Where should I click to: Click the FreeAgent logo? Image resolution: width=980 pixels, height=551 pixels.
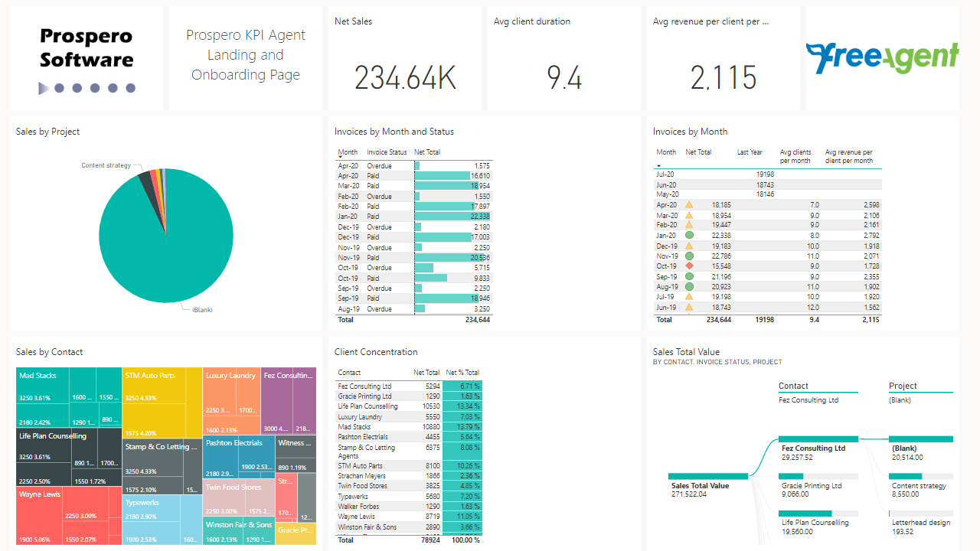coord(882,58)
